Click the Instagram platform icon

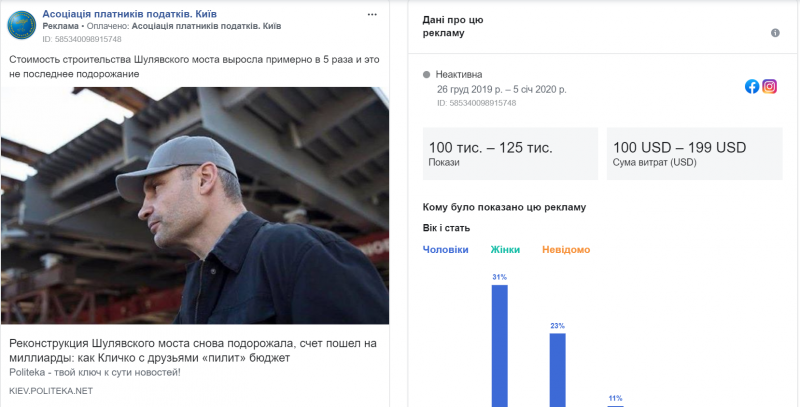770,86
